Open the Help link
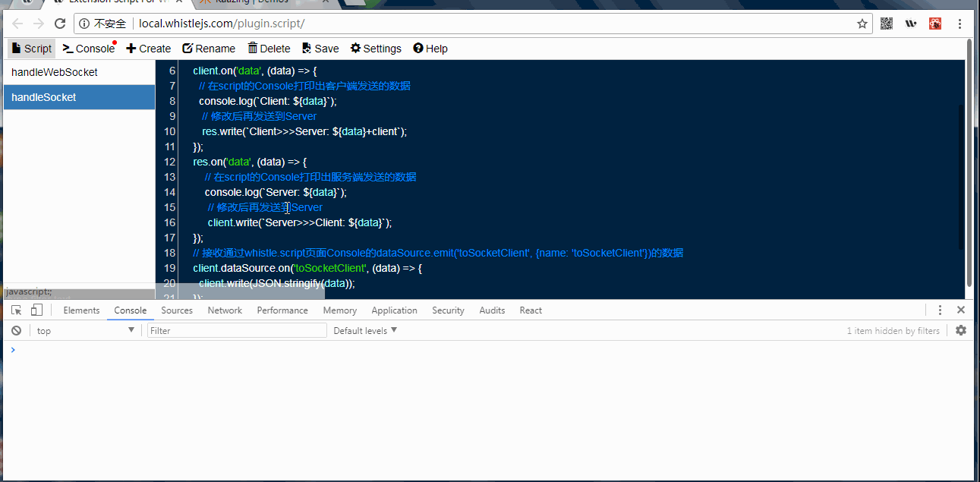 point(430,49)
